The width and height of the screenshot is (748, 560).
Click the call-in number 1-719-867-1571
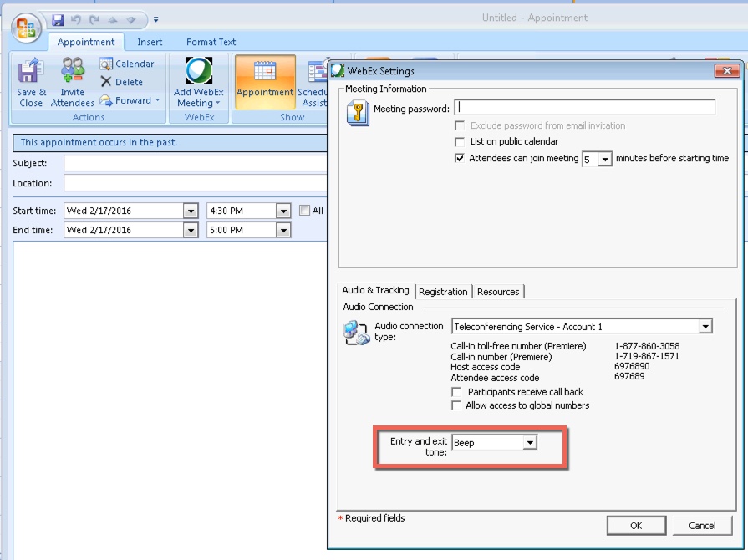pyautogui.click(x=646, y=356)
